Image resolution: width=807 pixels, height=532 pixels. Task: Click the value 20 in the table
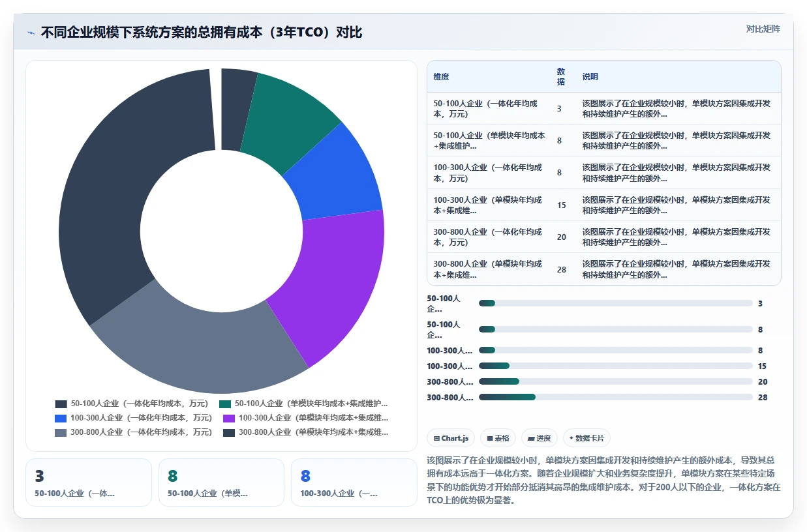click(x=562, y=237)
